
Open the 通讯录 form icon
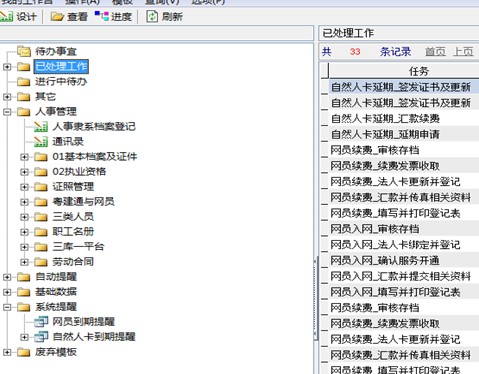click(41, 141)
